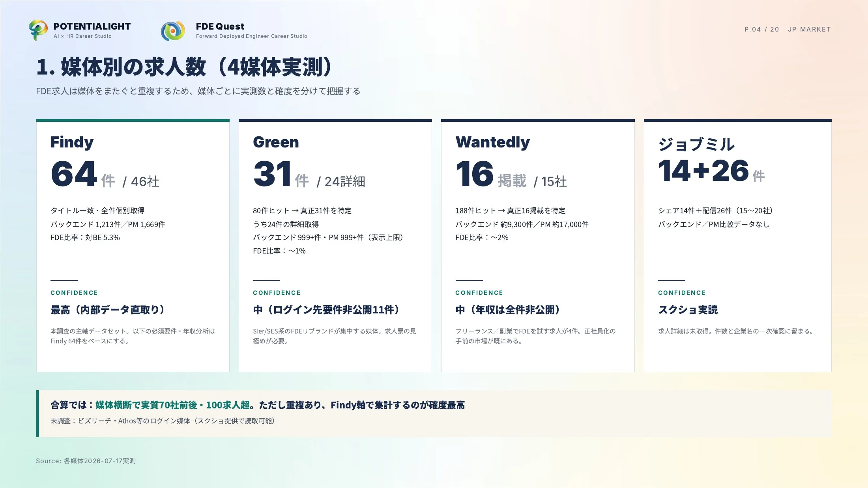Screen dimensions: 868x488
Task: Click the page number P.04 / 20
Action: [761, 29]
